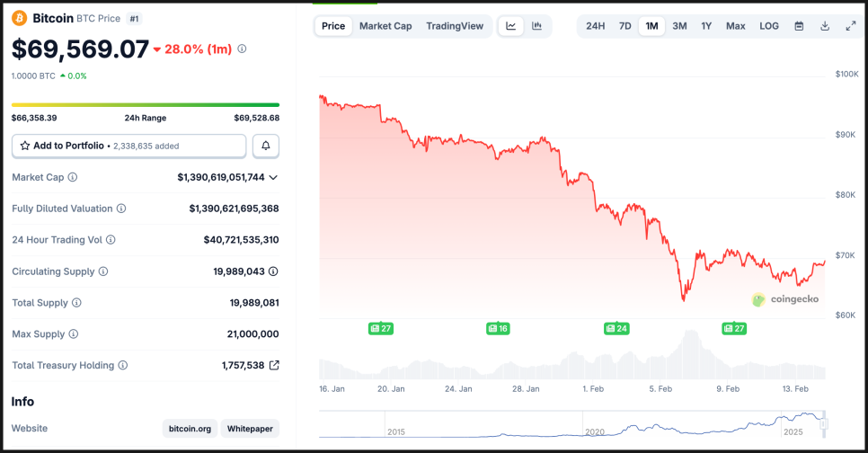Select the 24H time range
The width and height of the screenshot is (868, 453).
click(x=596, y=26)
